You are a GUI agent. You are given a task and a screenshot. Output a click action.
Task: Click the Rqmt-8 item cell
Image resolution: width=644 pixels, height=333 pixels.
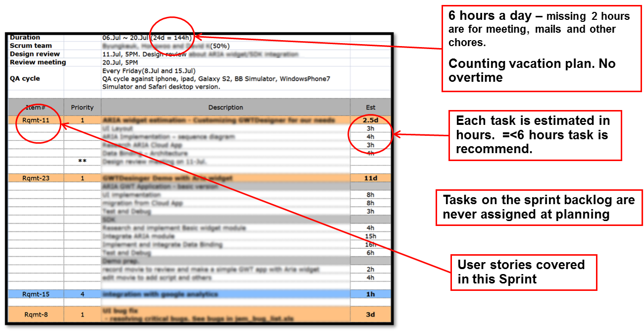[x=36, y=314]
